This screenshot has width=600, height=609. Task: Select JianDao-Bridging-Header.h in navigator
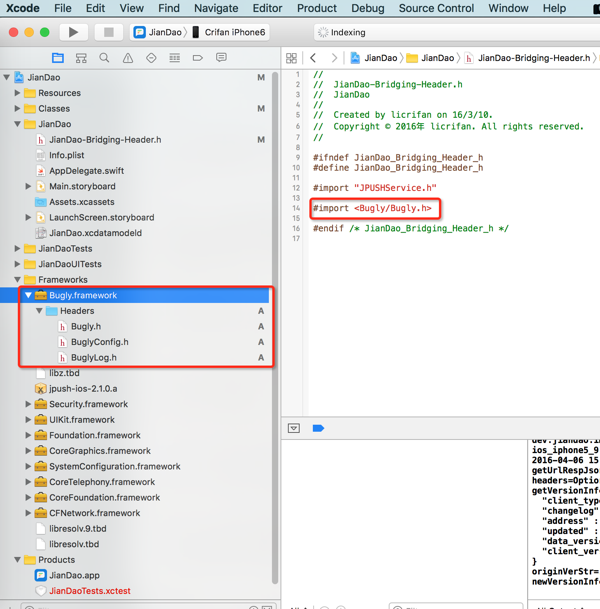coord(105,139)
